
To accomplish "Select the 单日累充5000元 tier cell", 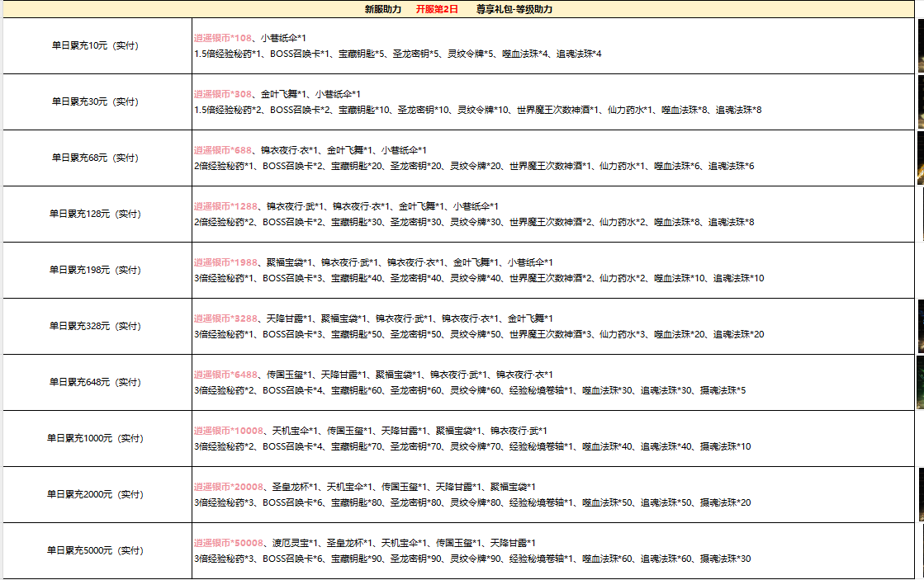I will point(95,550).
